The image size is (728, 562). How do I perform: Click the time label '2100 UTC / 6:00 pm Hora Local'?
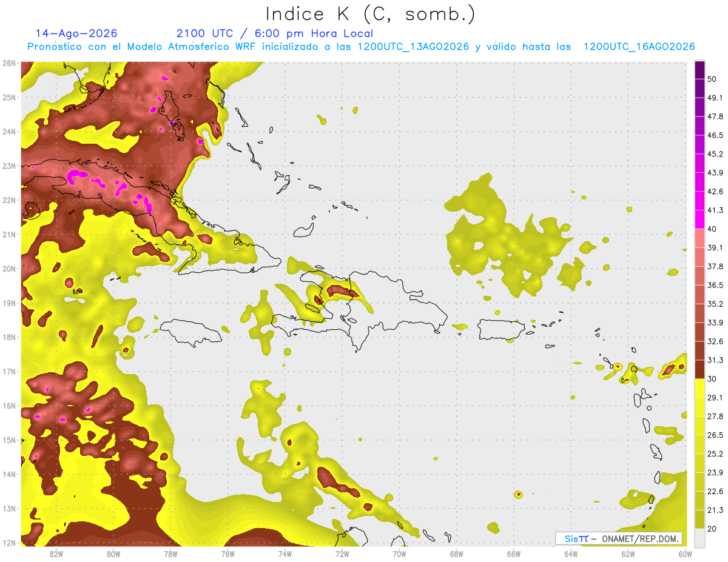(x=275, y=33)
